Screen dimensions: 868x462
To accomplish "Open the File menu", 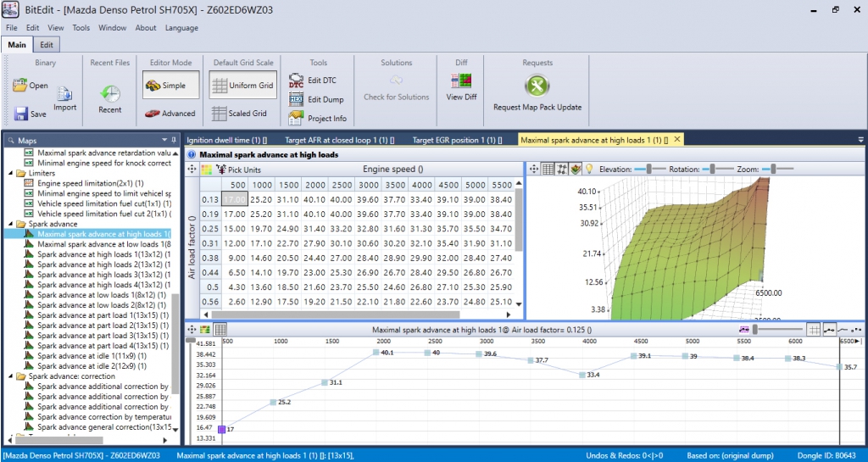I will tap(12, 28).
